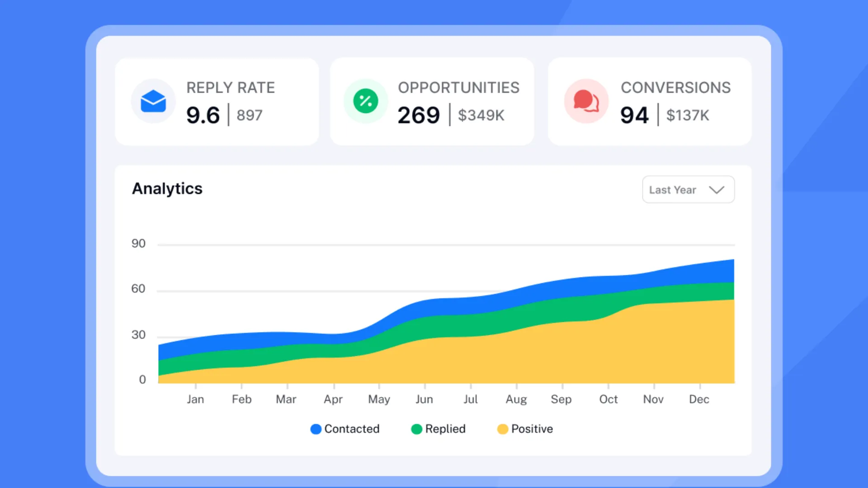The image size is (868, 488).
Task: Click the green percent Opportunities icon
Action: pyautogui.click(x=366, y=101)
